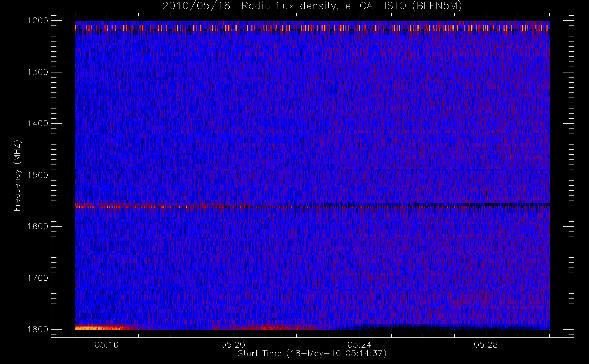Click the plot title mentioning e-CALLISTO (BLEN5M)
The height and width of the screenshot is (364, 589).
point(312,6)
